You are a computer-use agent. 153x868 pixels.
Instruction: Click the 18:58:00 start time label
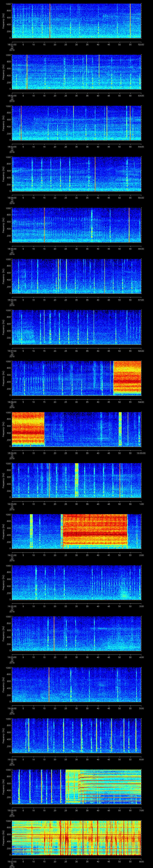(12, 402)
